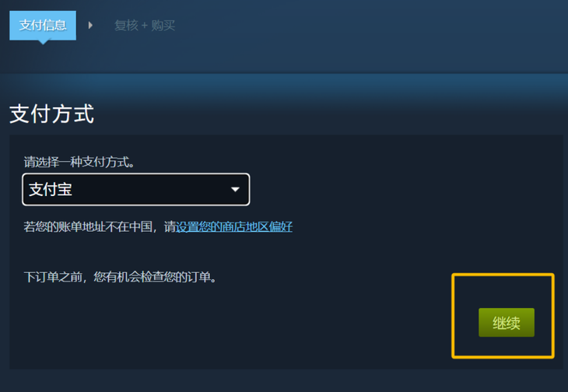
Task: Open the 支付宝 payment method dropdown
Action: 136,189
